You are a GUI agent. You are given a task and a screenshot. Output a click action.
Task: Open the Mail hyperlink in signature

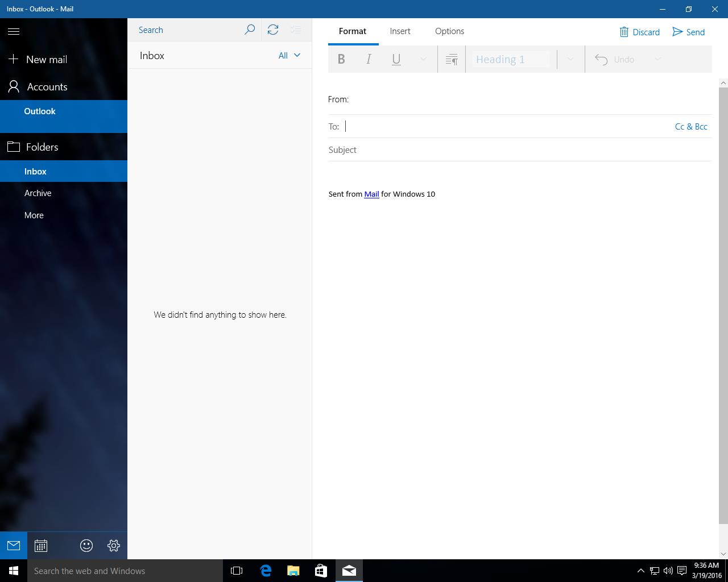[371, 194]
